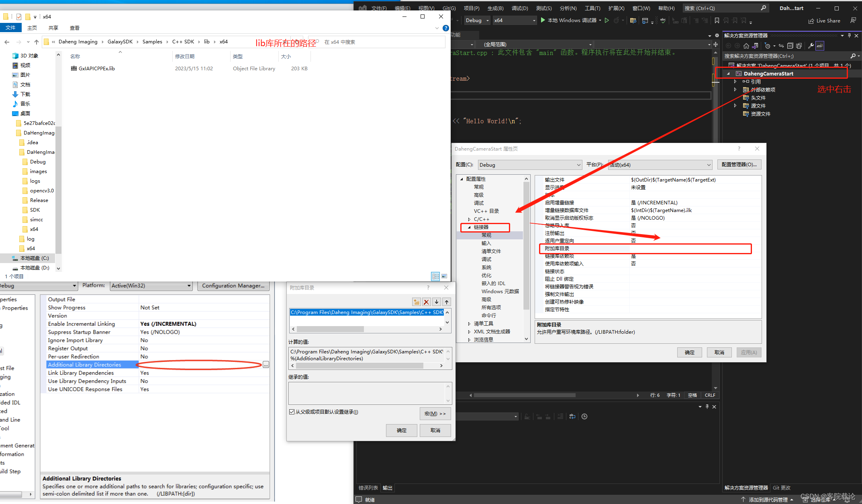Open Debug configuration dropdown in VS toolbar
The image size is (862, 504).
[477, 20]
